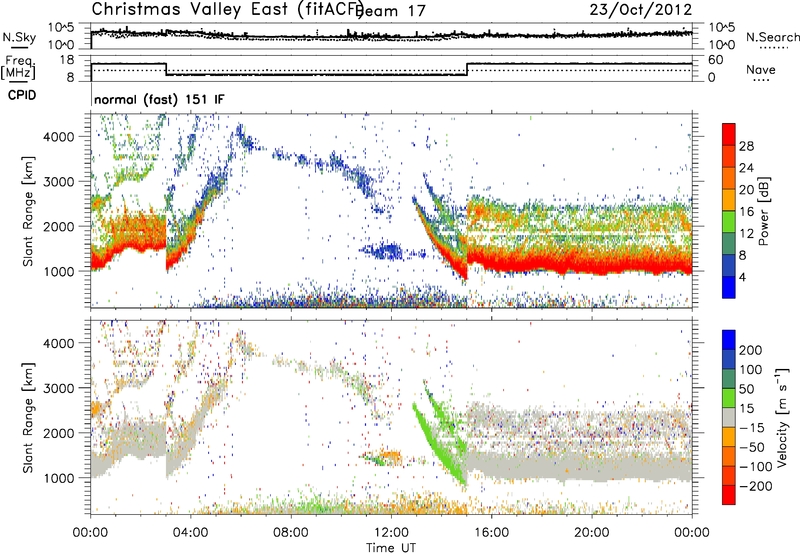Click the left '10^5' noise axis label

coord(61,28)
